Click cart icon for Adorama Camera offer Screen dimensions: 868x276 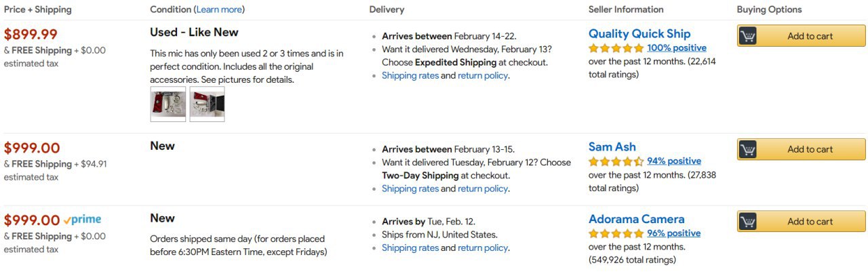point(748,222)
